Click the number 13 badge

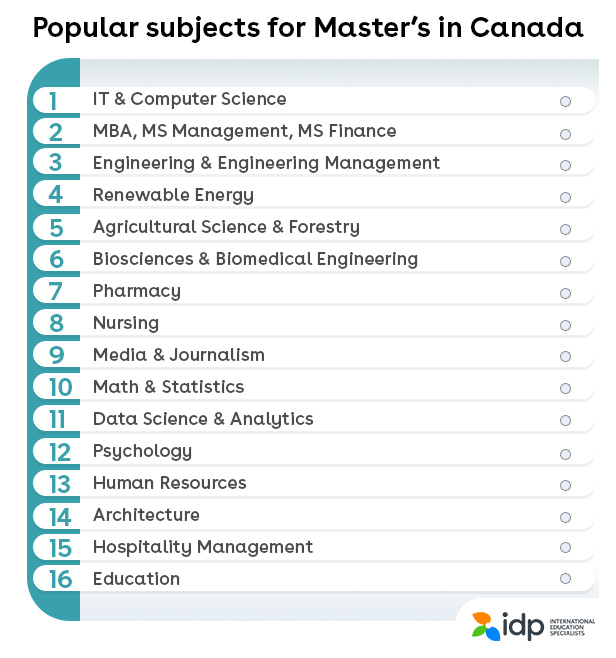coord(60,484)
